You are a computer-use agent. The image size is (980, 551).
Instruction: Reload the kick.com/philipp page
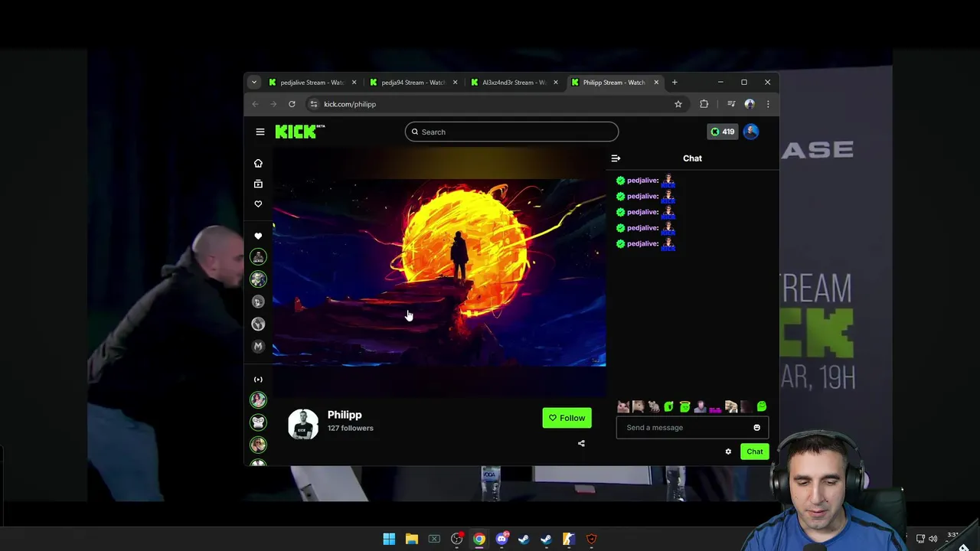(x=292, y=104)
